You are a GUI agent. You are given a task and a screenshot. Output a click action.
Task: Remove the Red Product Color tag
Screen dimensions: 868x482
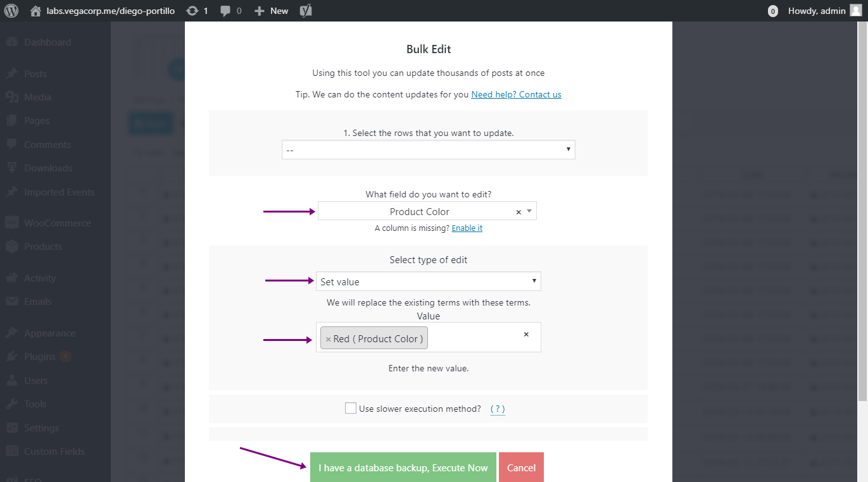328,339
